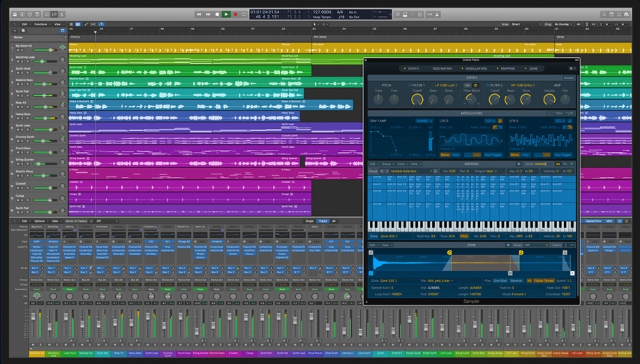
Task: Open the Zone pane Snap dropdown
Action: coord(536,245)
